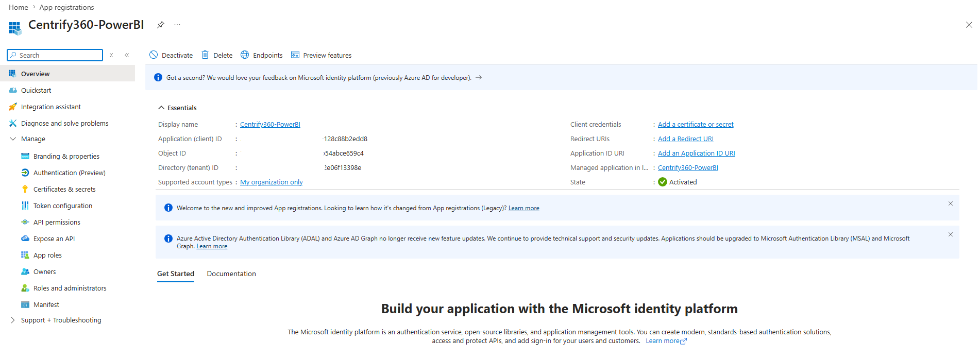Focus the sidebar Search field
This screenshot has width=980, height=358.
coord(55,55)
